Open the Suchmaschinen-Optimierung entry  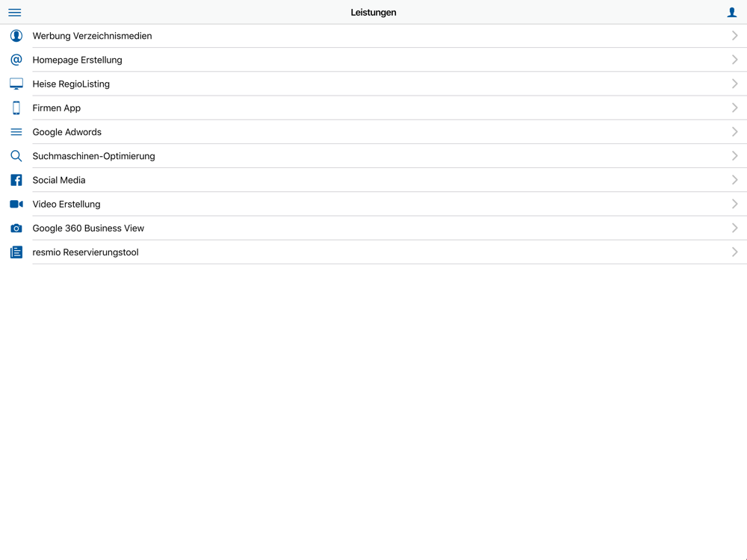click(373, 156)
